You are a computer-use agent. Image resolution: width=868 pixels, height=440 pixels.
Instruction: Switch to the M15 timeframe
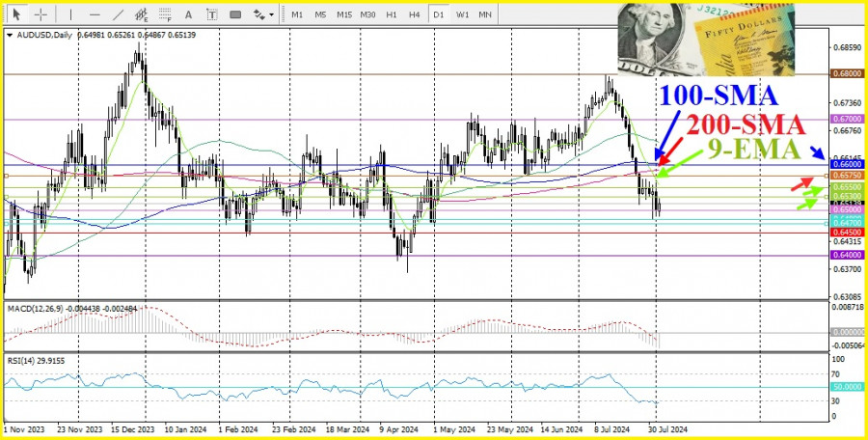[343, 14]
